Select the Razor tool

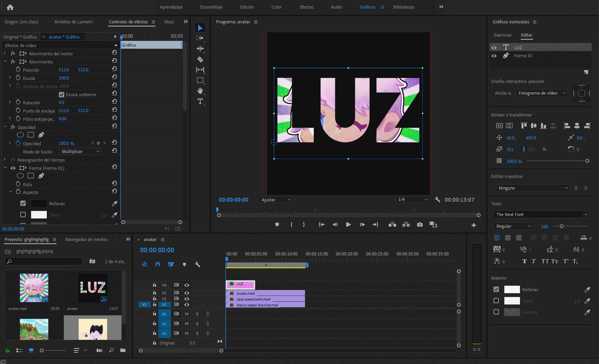pos(200,59)
